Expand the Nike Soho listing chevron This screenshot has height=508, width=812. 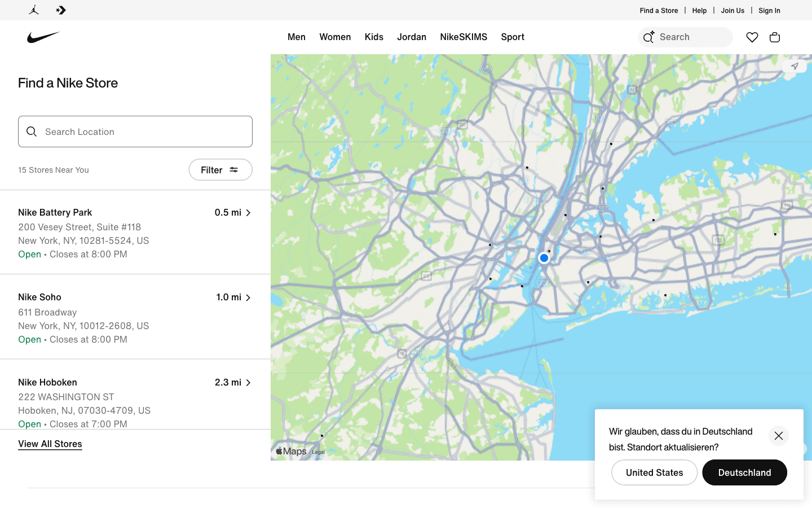[248, 297]
